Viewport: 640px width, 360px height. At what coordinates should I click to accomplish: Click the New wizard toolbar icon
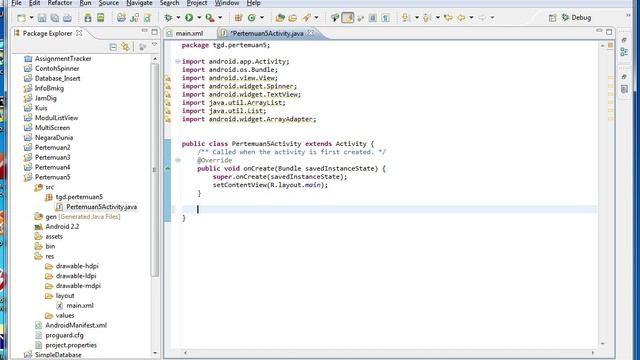click(x=21, y=18)
